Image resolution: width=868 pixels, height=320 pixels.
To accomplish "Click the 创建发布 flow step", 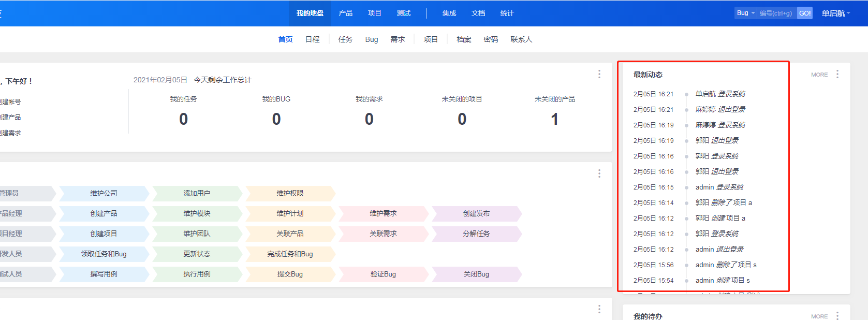I will [x=477, y=213].
